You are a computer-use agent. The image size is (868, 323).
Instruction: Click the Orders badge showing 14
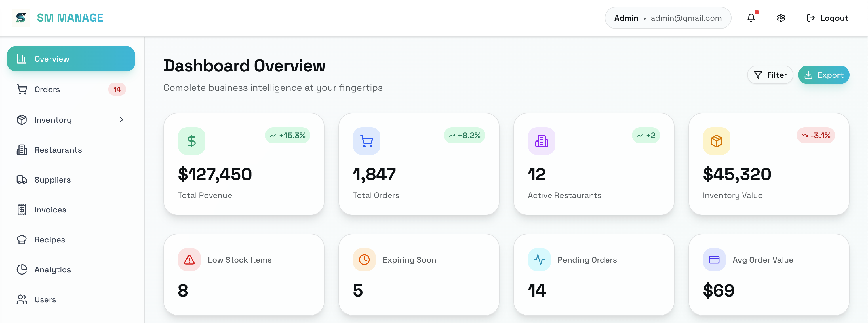117,89
